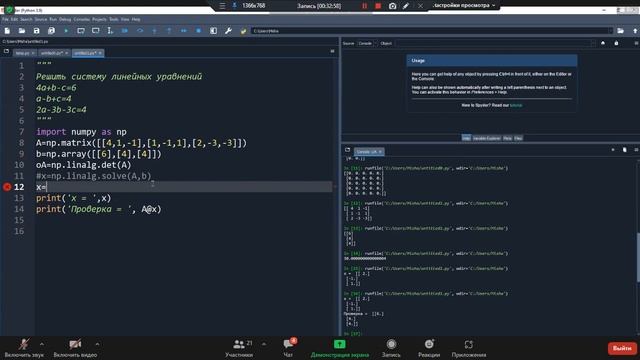Open the Help menu

coord(136,19)
